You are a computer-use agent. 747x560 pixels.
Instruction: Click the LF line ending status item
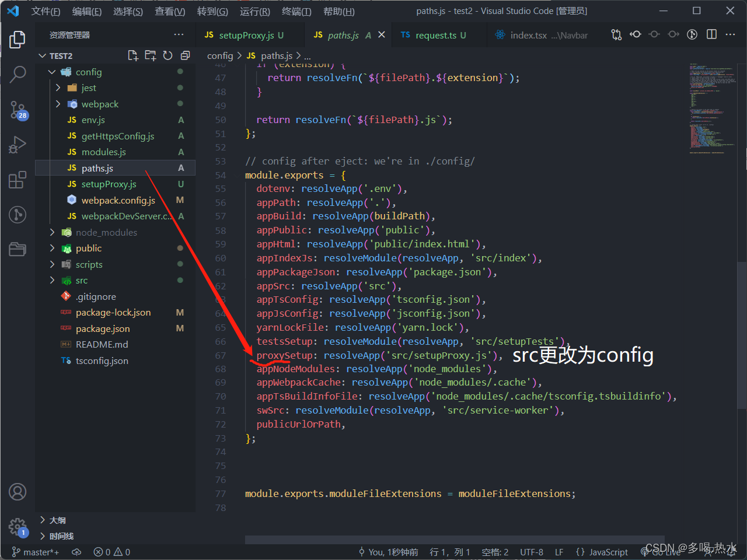click(x=559, y=552)
